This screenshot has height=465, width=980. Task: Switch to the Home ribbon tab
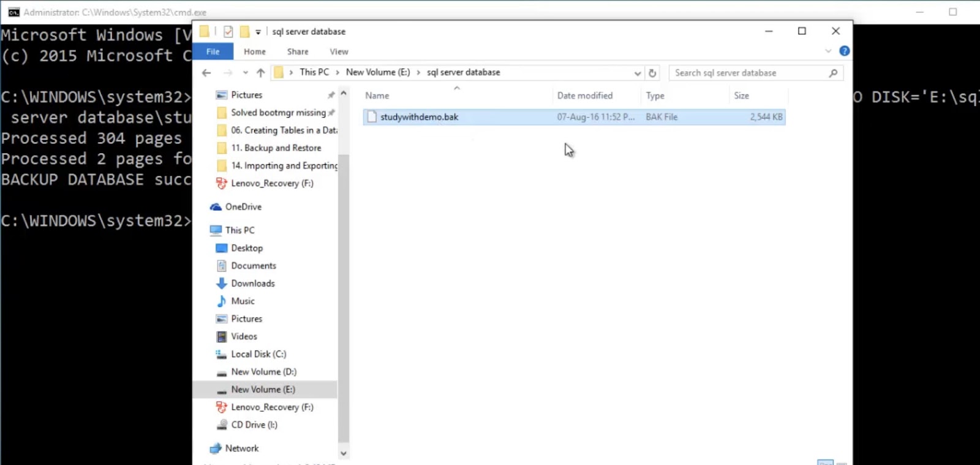coord(255,51)
